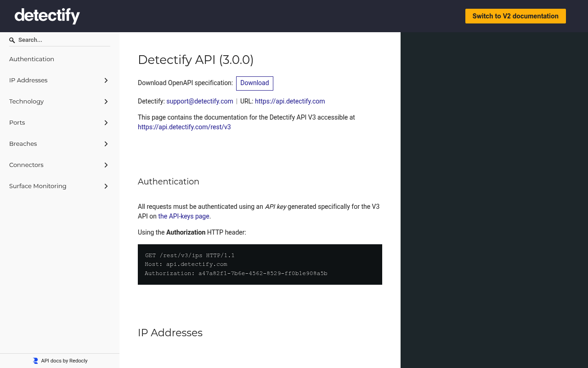Expand the Technology chevron
This screenshot has height=368, width=588.
[106, 102]
